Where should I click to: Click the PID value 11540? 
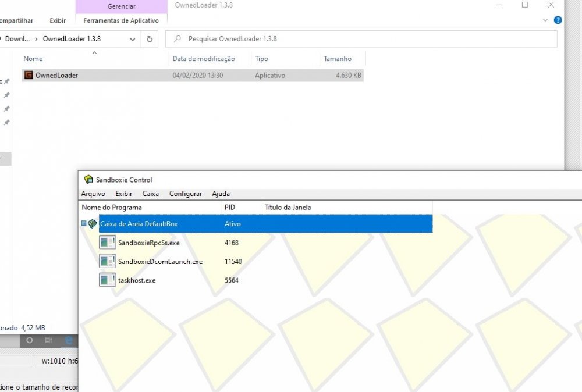pos(233,262)
